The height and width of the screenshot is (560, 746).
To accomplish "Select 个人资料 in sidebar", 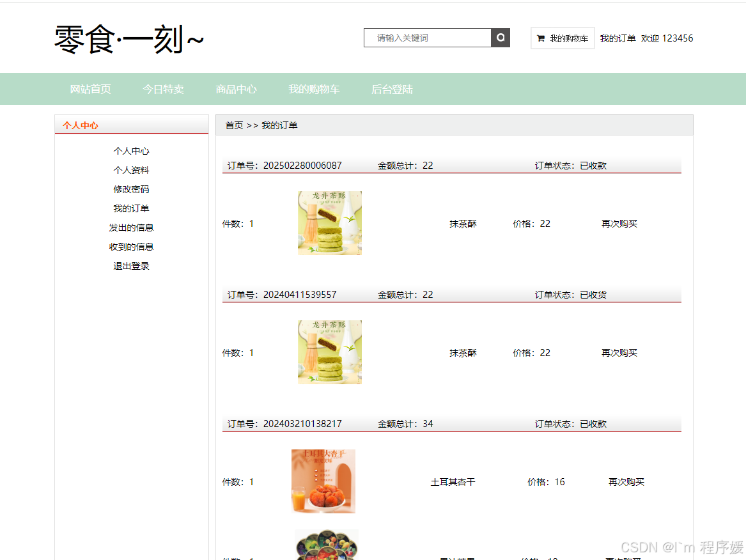I will tap(131, 170).
